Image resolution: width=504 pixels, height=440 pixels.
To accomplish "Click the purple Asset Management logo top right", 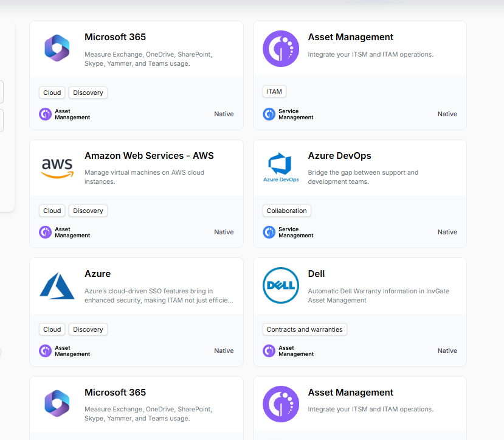I will tap(281, 49).
